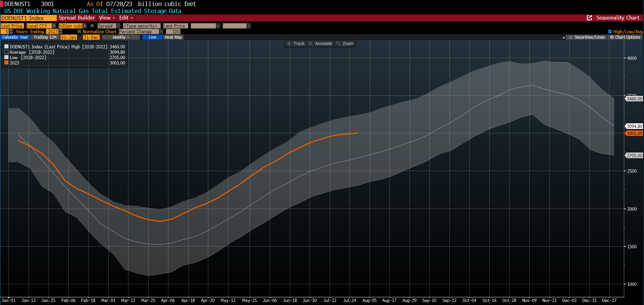Enable the Spread checkbox

pos(92,26)
